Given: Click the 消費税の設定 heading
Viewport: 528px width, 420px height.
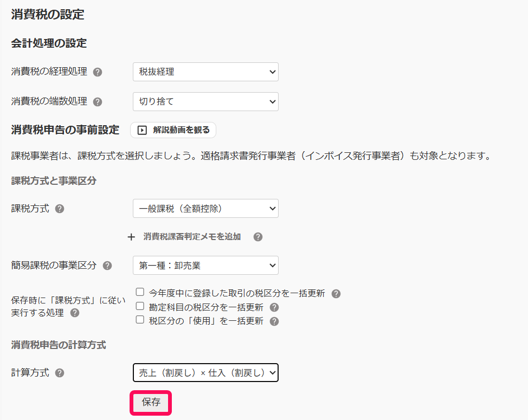Looking at the screenshot, I should tap(48, 15).
